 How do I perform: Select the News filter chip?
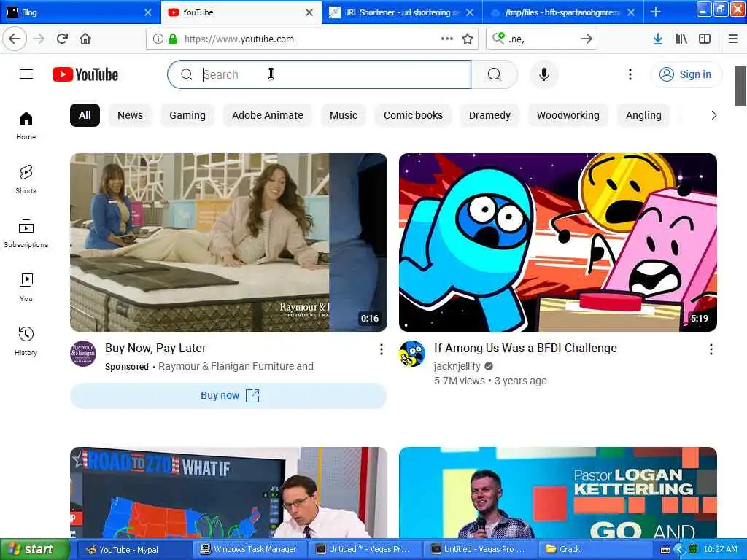point(130,115)
